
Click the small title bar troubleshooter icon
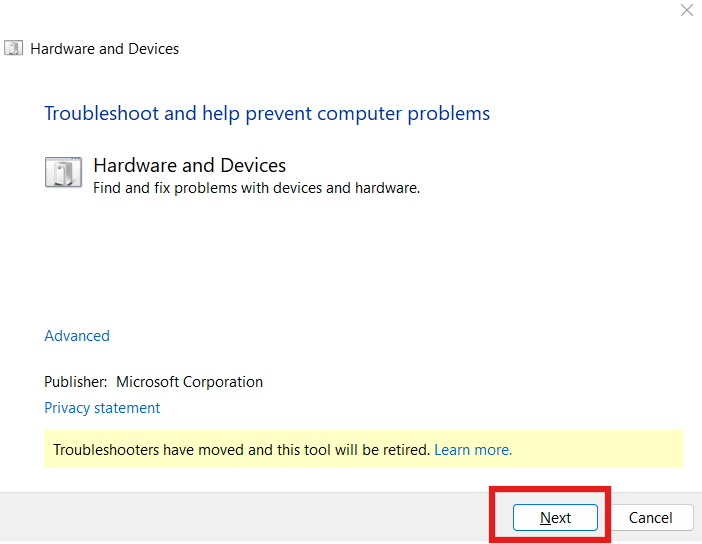pos(14,48)
